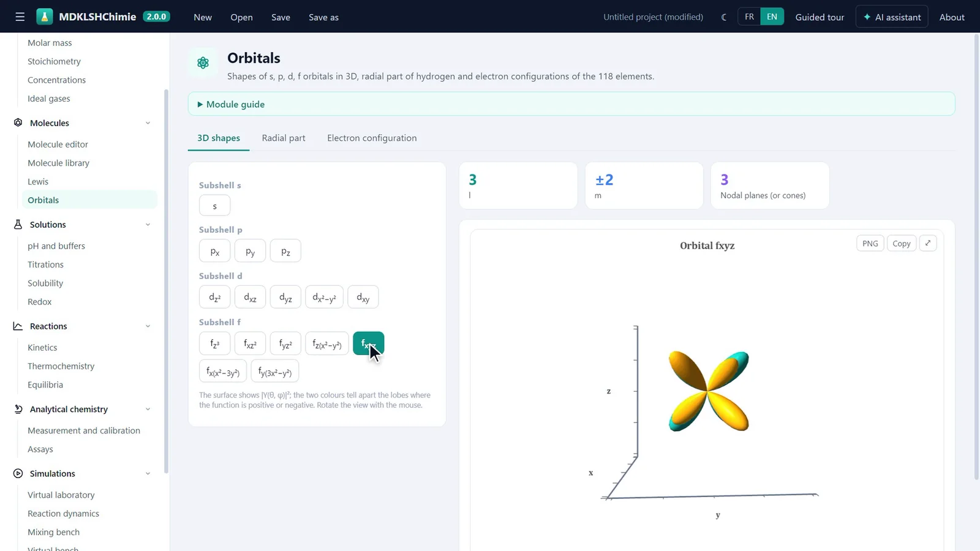The image size is (980, 551).
Task: Collapse the Simulations section chevron
Action: [148, 474]
